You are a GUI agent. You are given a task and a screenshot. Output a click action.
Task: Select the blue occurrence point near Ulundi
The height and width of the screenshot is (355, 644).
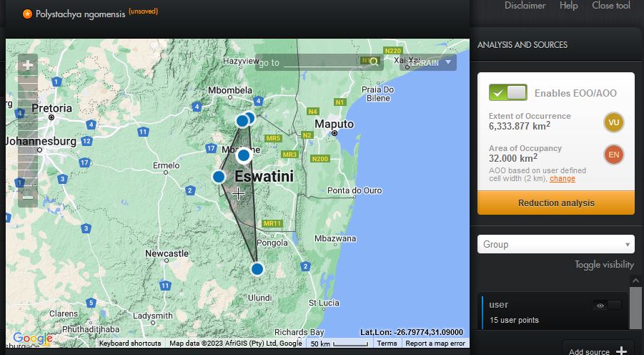[257, 269]
